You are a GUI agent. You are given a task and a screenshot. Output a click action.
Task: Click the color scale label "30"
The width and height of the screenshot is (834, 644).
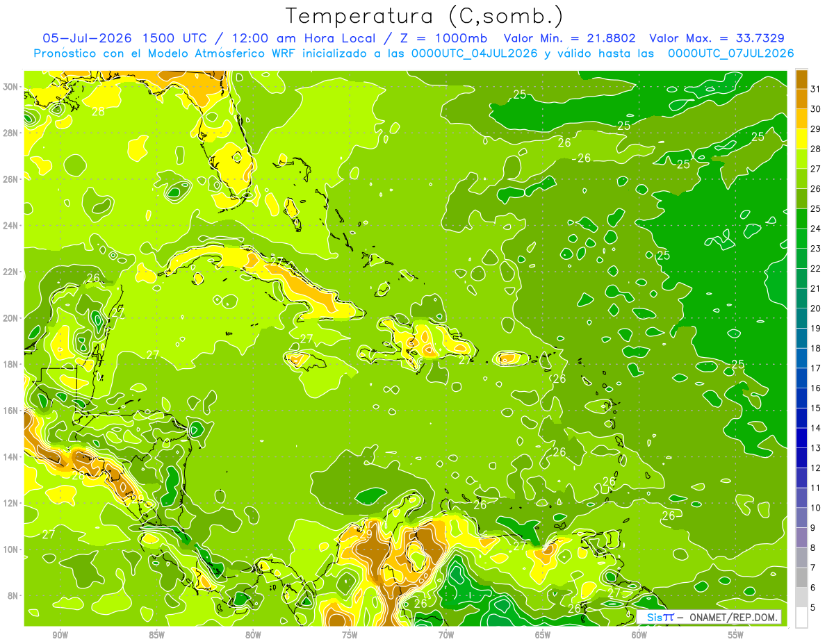[x=816, y=108]
